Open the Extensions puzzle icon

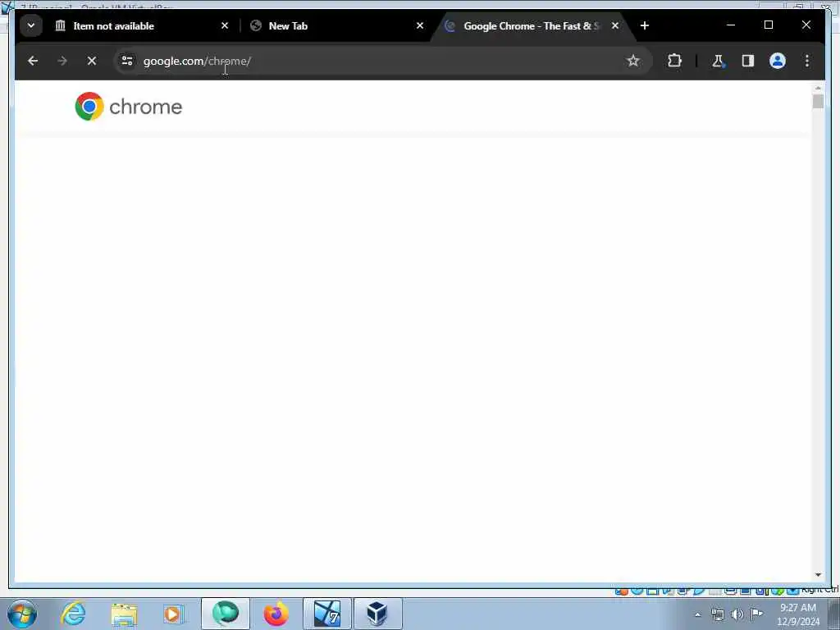[674, 61]
